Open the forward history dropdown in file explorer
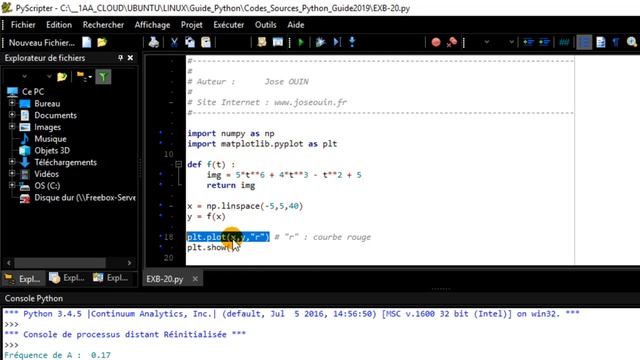The height and width of the screenshot is (360, 640). point(49,76)
